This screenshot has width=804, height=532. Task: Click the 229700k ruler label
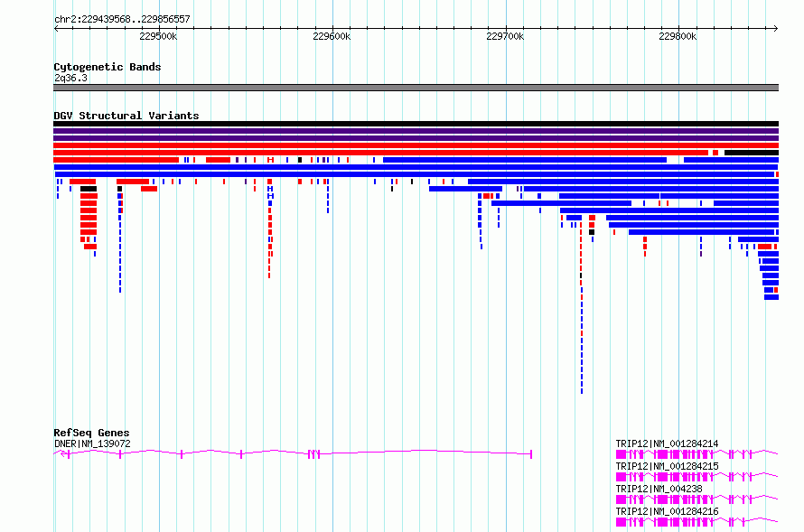pyautogui.click(x=505, y=36)
